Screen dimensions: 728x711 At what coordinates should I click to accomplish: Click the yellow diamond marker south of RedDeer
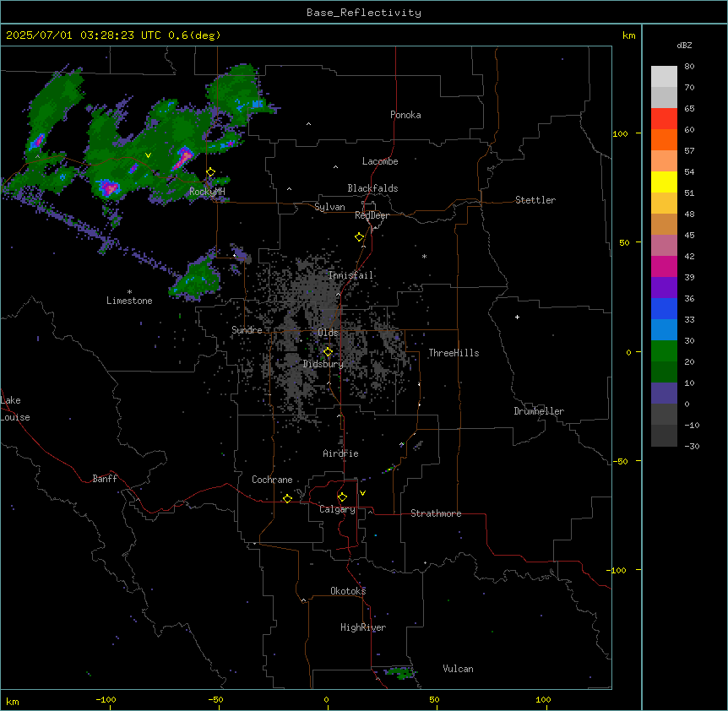point(360,237)
